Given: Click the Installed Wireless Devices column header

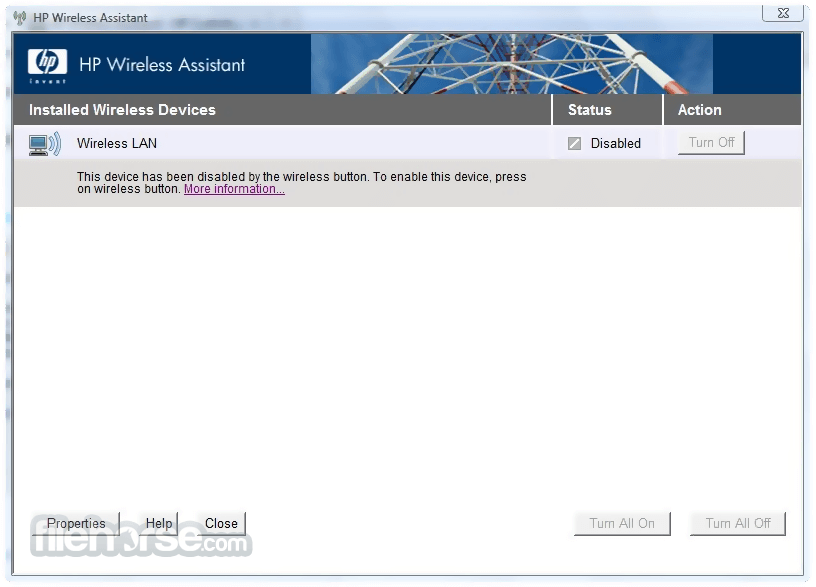Looking at the screenshot, I should (x=122, y=110).
